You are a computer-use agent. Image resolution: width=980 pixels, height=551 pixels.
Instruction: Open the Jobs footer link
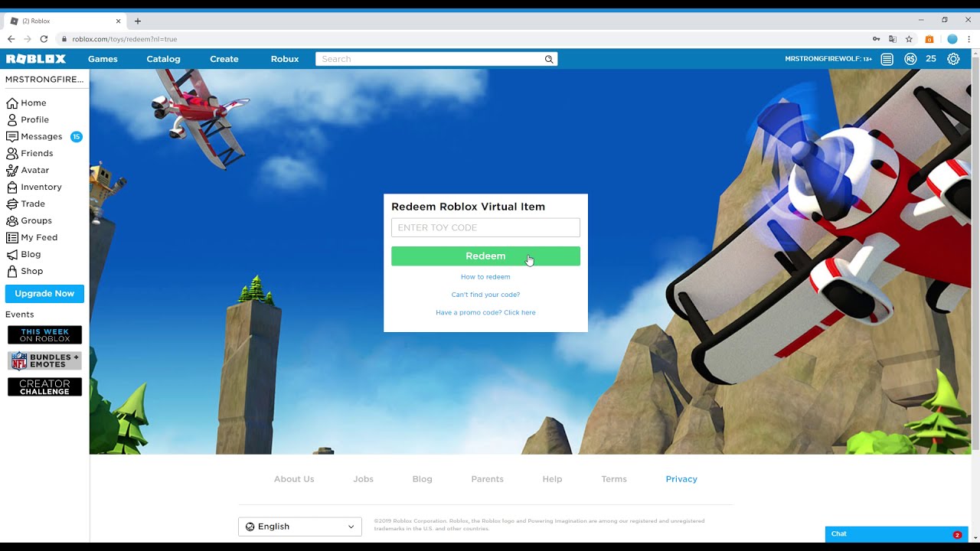coord(363,479)
